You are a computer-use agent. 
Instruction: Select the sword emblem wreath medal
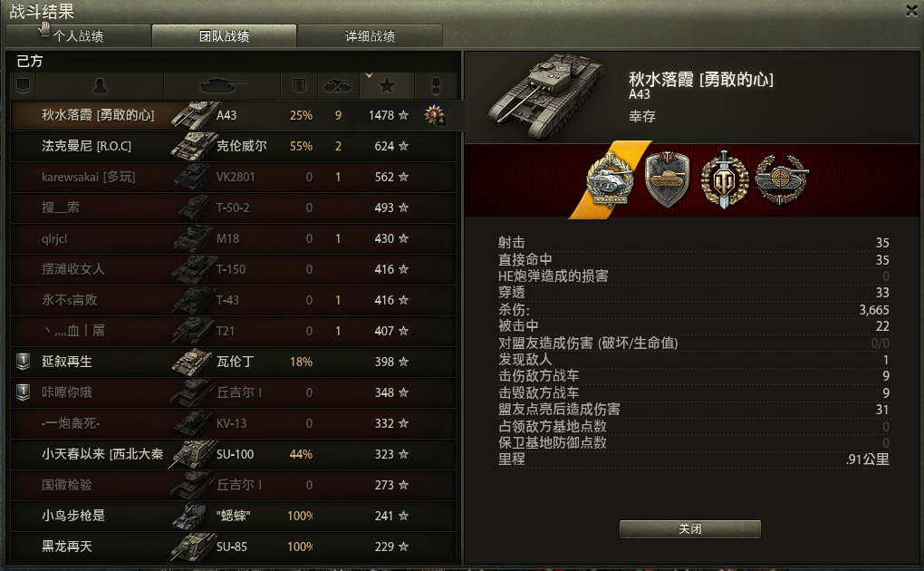click(724, 179)
